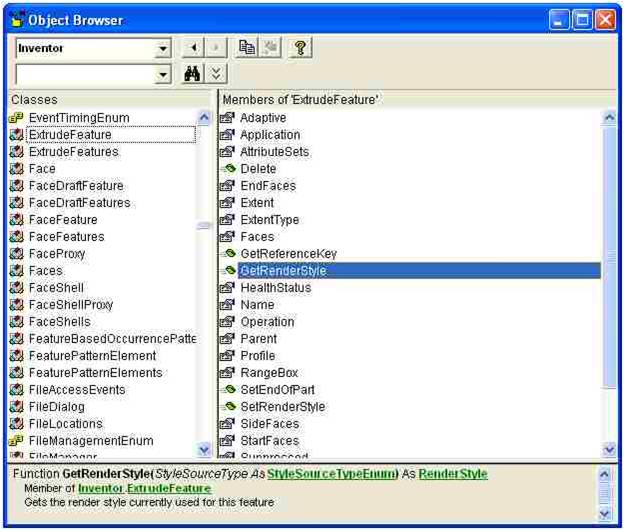624x531 pixels.
Task: Click the search text input field
Action: [x=84, y=76]
